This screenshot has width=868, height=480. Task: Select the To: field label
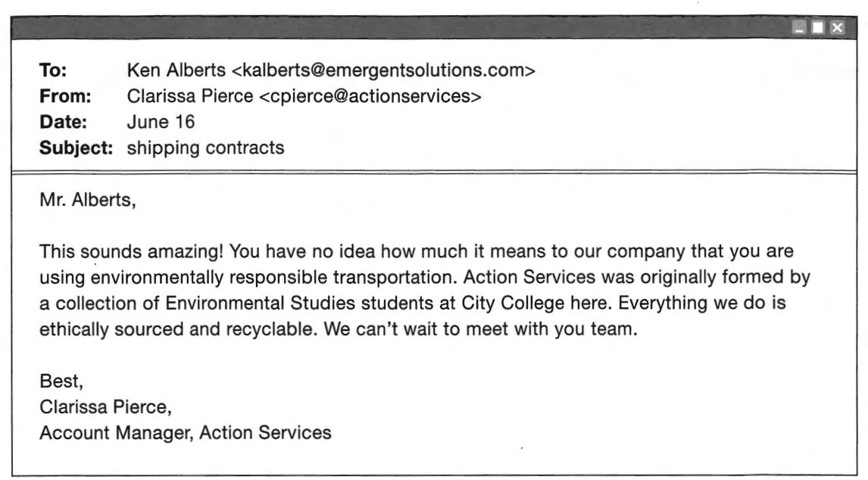[53, 70]
